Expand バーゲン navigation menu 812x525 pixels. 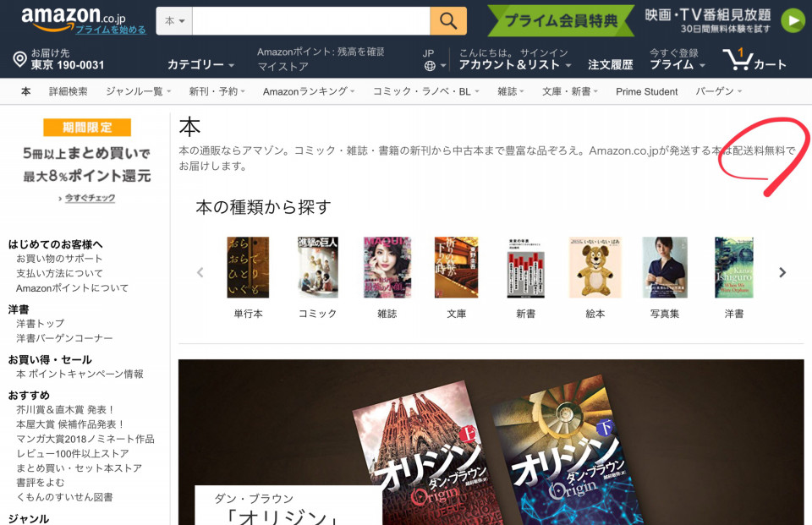[718, 91]
